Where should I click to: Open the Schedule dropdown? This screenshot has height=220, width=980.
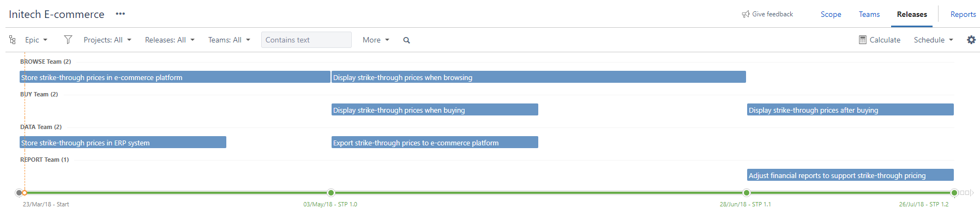[x=934, y=40]
